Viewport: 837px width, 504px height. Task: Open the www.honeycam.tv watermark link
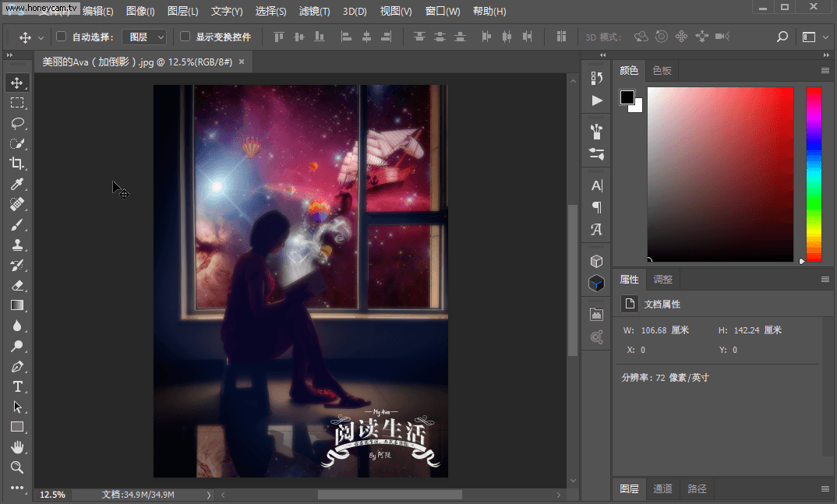[x=41, y=9]
